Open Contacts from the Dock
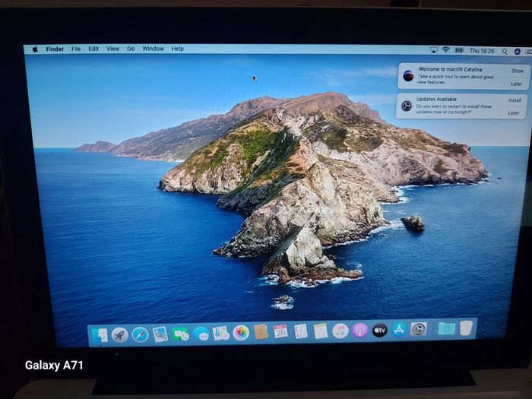Image resolution: width=532 pixels, height=399 pixels. pos(261,332)
